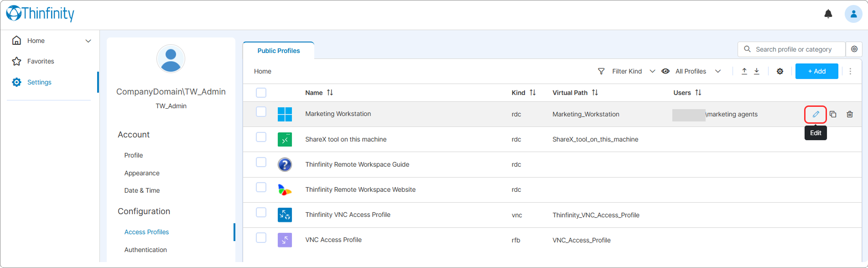
Task: Click the Workspace Guide question mark icon
Action: tap(285, 164)
